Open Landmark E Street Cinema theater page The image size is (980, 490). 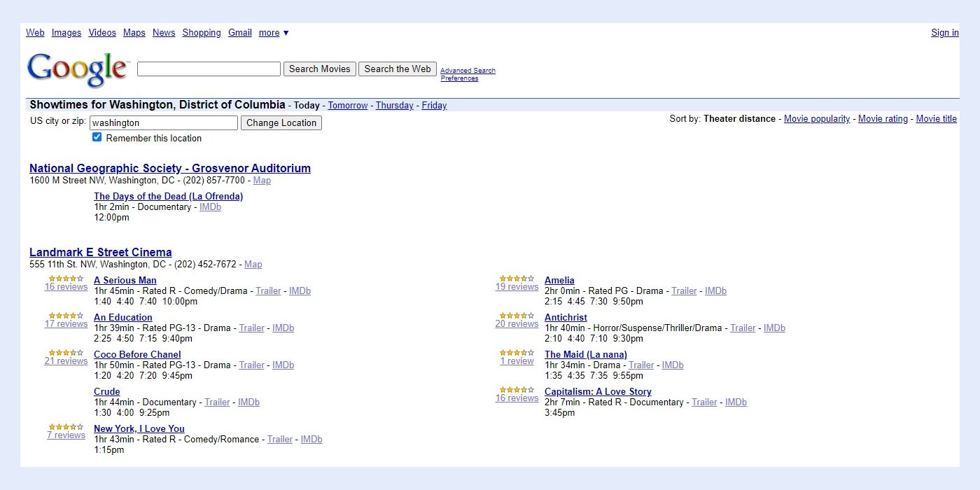[x=101, y=252]
